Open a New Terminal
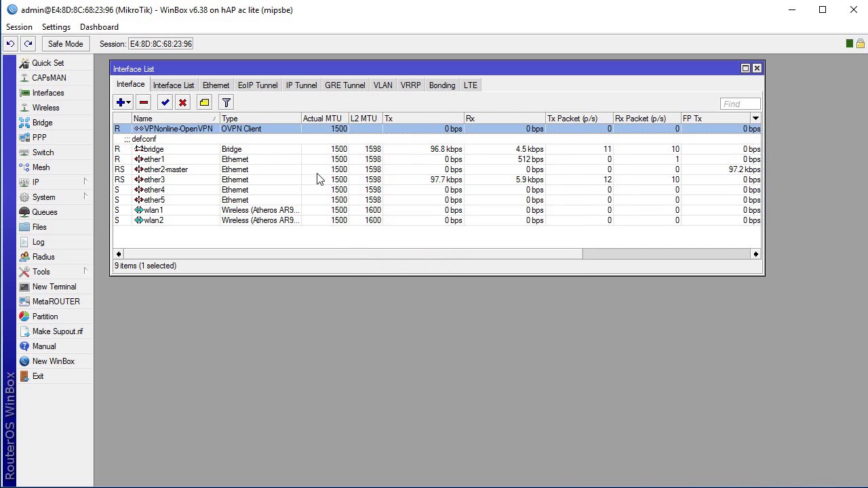 54,287
